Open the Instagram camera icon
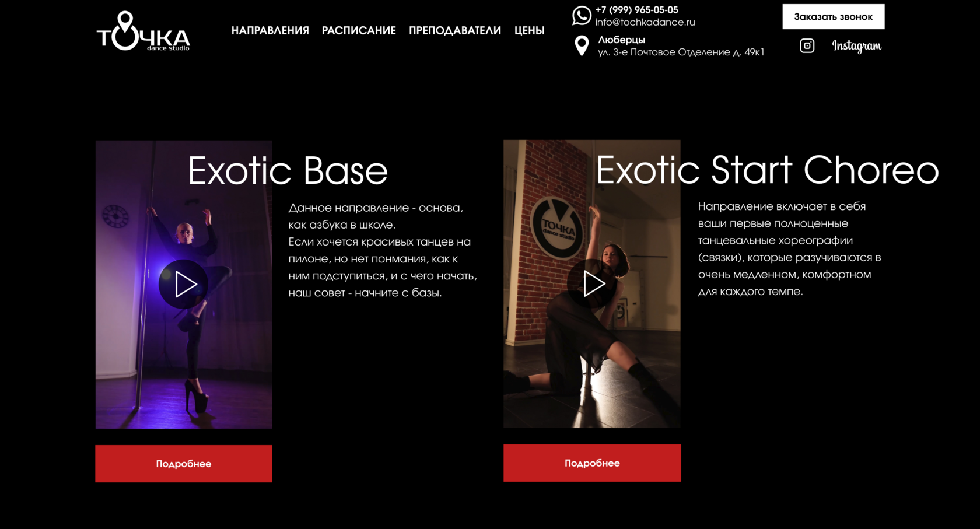 [x=807, y=45]
